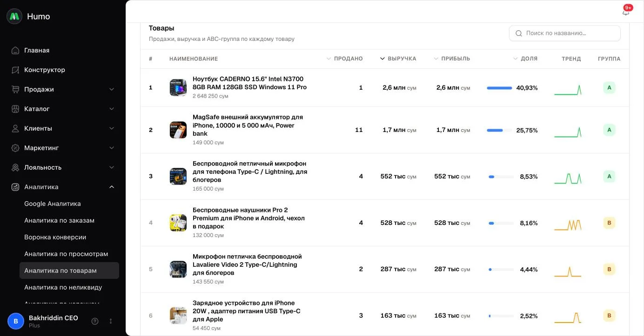Go to Воронка конверсии page

[55, 237]
